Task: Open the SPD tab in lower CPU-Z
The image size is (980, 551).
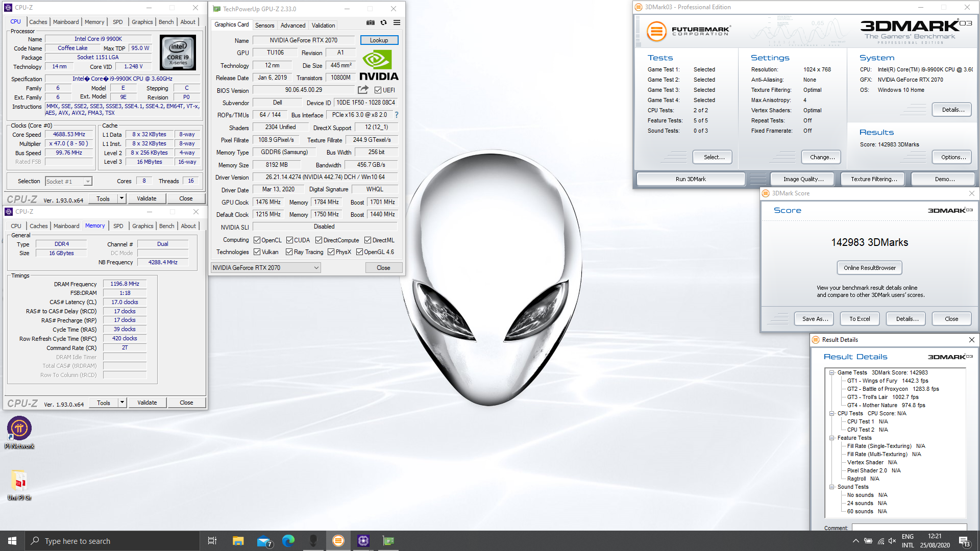Action: point(118,226)
